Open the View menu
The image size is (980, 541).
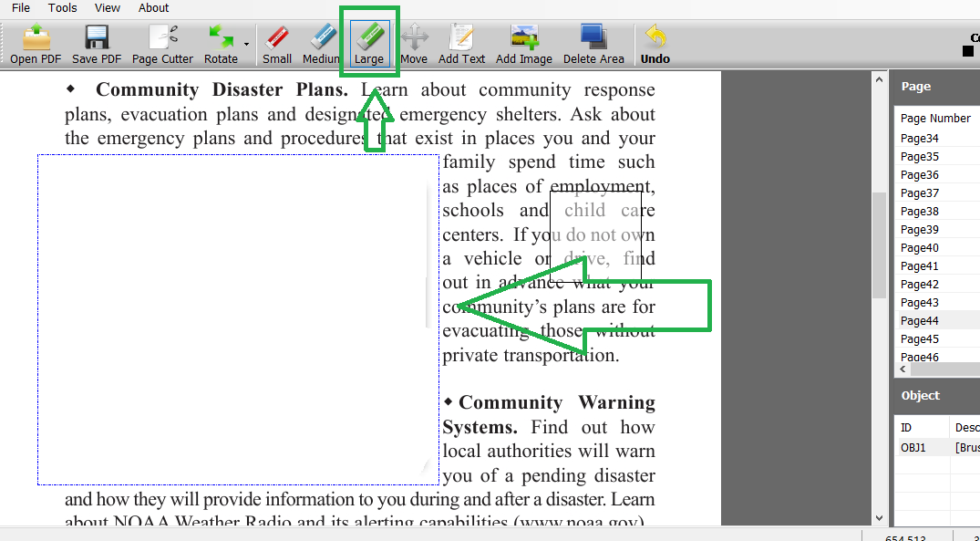[107, 7]
